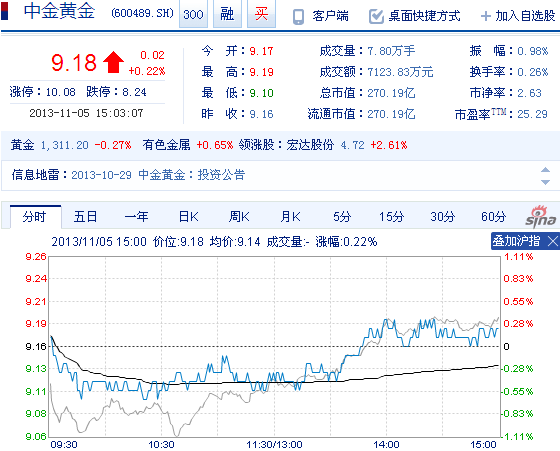Switch to the 60分 tab
The image size is (560, 451).
494,217
